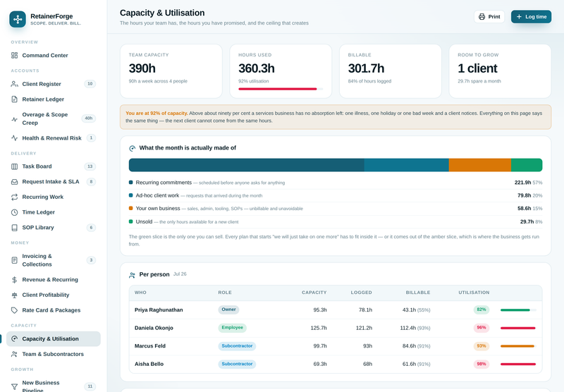564x392 pixels.
Task: Click the Hours Used red utilisation bar
Action: 277,89
